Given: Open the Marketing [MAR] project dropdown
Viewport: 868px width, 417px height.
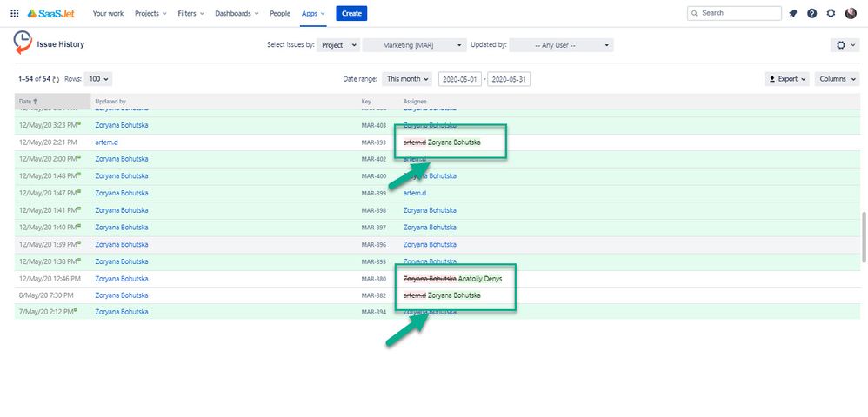Looking at the screenshot, I should (x=415, y=45).
